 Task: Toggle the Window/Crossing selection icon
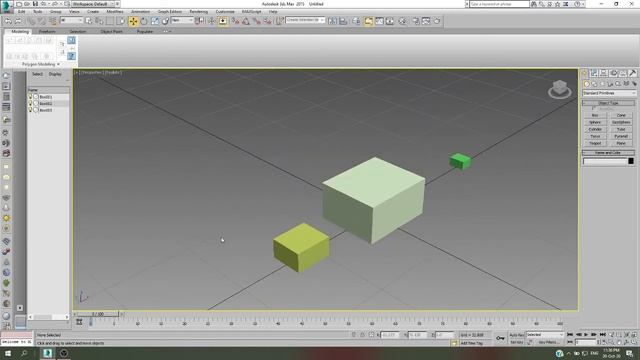(121, 21)
